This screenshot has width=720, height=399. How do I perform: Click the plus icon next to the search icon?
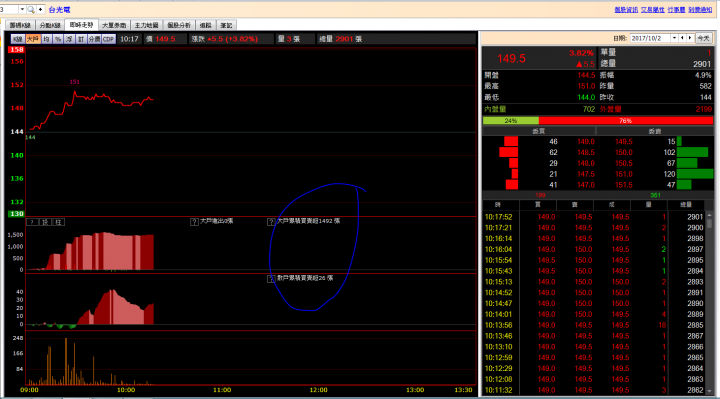pos(40,9)
